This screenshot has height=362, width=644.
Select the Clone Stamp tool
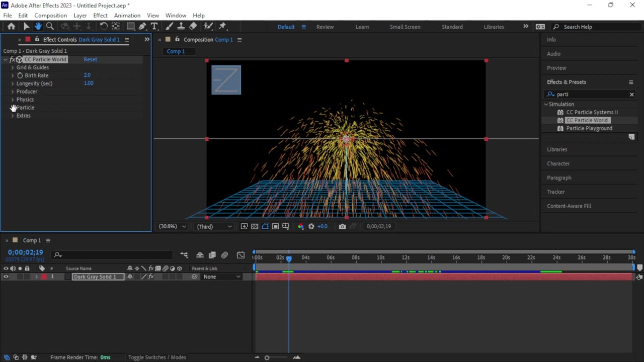[181, 27]
